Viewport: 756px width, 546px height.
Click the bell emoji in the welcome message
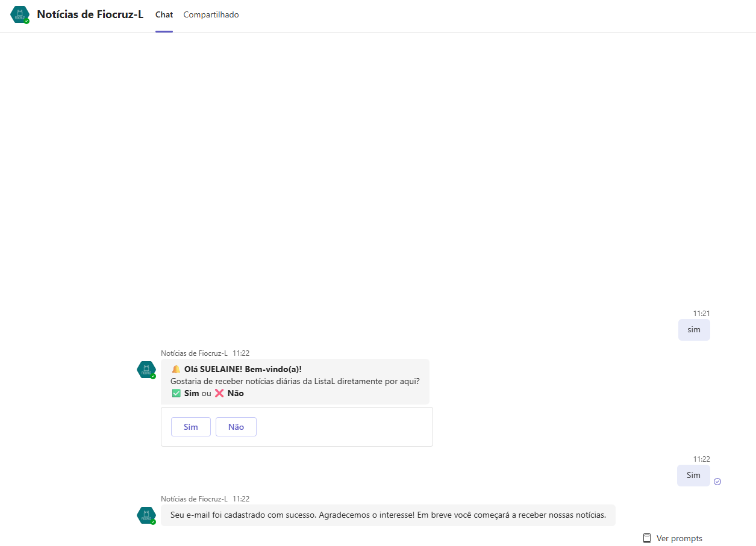click(x=176, y=369)
